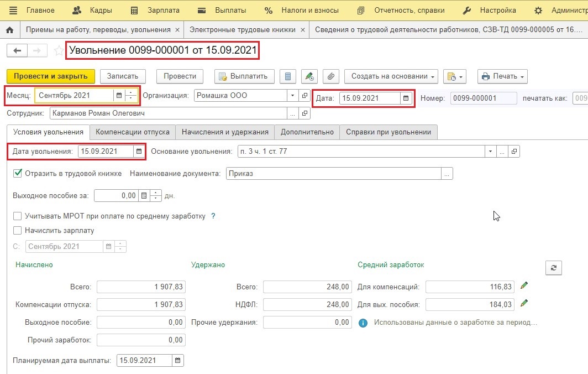
Task: Click the attach files paperclip icon
Action: pyautogui.click(x=330, y=76)
